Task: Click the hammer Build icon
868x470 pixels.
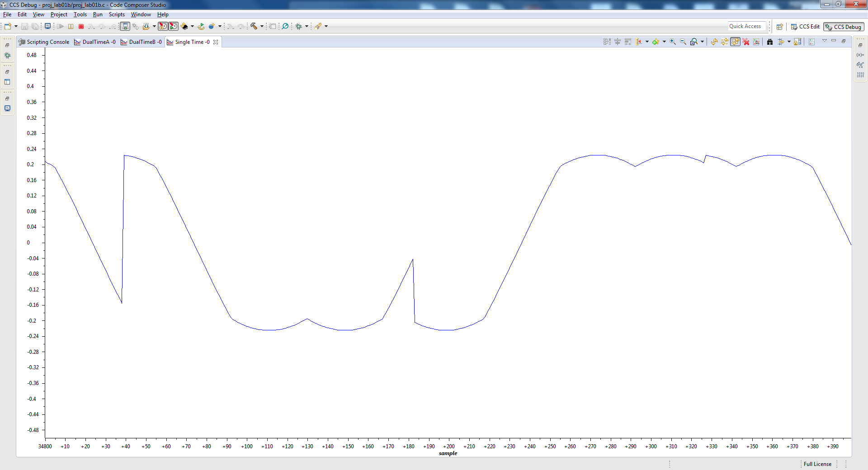Action: tap(254, 26)
